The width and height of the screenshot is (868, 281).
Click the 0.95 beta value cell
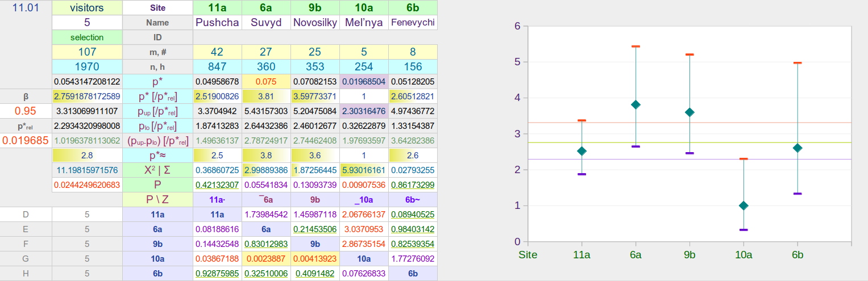click(x=26, y=111)
